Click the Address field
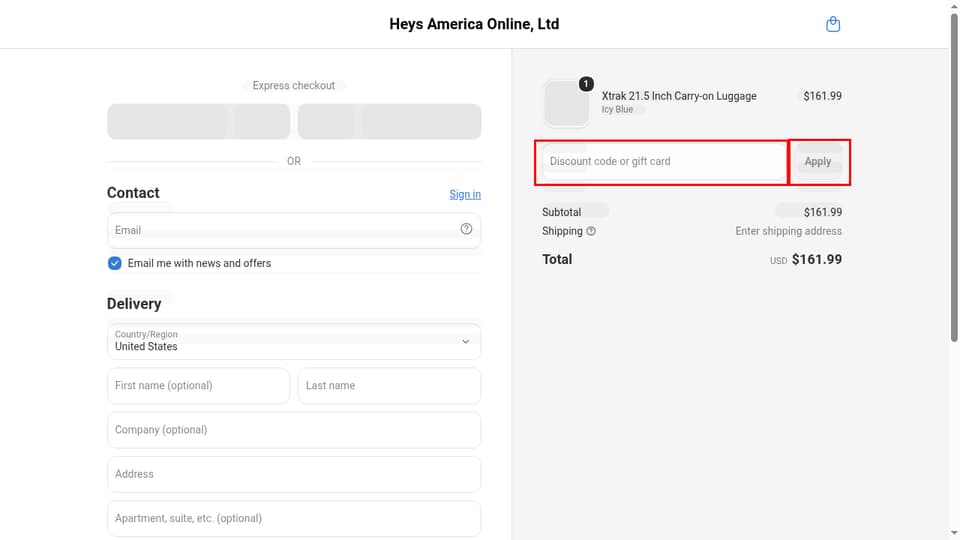This screenshot has height=540, width=960. (294, 474)
